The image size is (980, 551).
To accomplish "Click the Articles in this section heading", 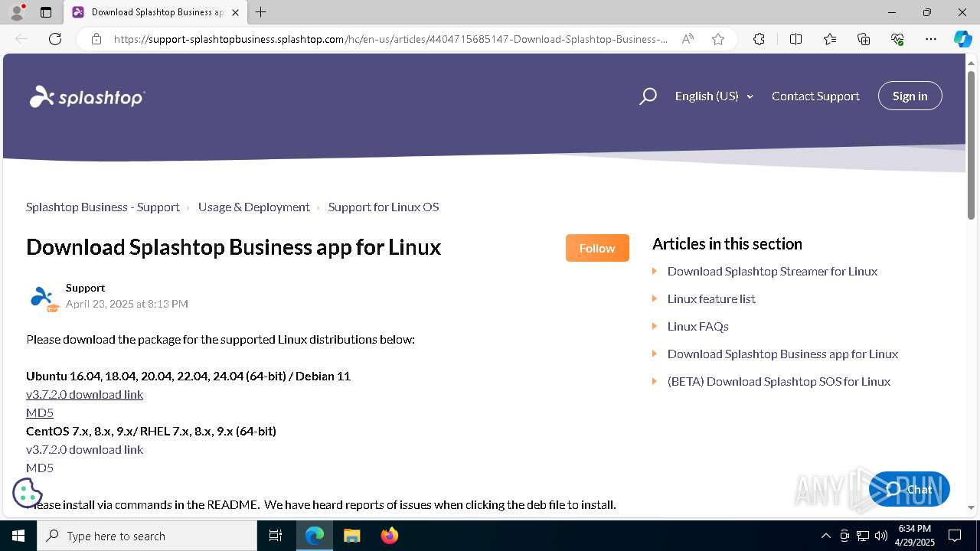I will (727, 244).
